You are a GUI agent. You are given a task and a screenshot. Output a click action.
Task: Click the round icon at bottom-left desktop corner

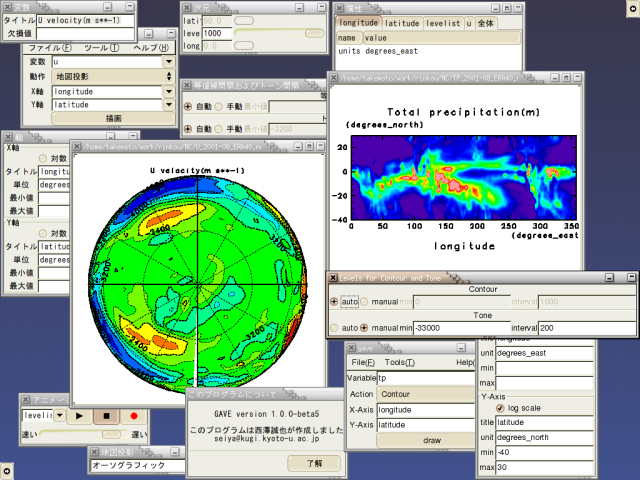click(x=7, y=470)
